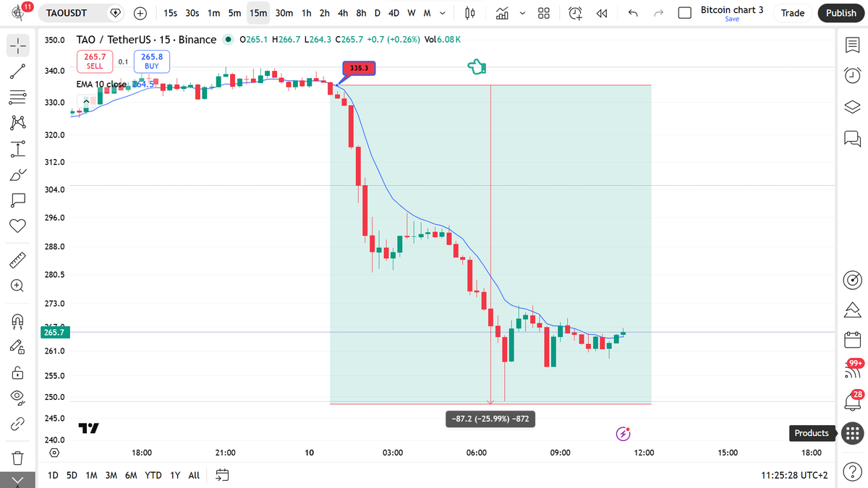
Task: Select the forecasting and measurement tool
Action: pos(18,149)
